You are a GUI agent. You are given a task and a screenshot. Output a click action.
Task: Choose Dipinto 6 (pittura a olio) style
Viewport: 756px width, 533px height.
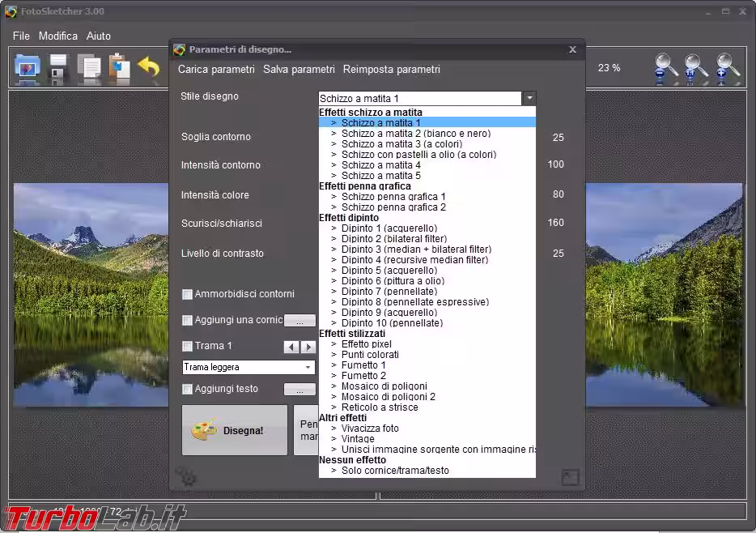pos(393,281)
